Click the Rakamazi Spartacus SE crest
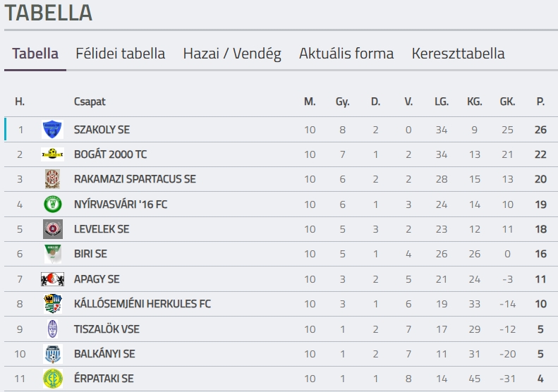 click(52, 179)
